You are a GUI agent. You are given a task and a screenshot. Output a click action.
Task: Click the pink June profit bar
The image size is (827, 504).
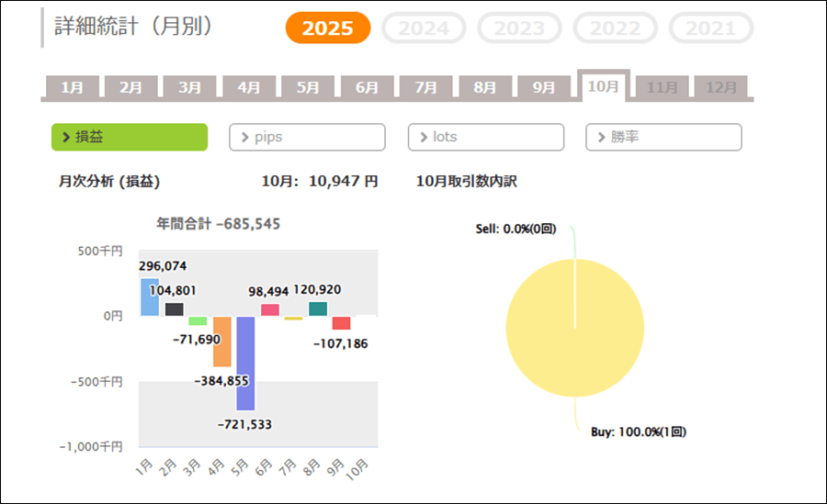pos(269,310)
